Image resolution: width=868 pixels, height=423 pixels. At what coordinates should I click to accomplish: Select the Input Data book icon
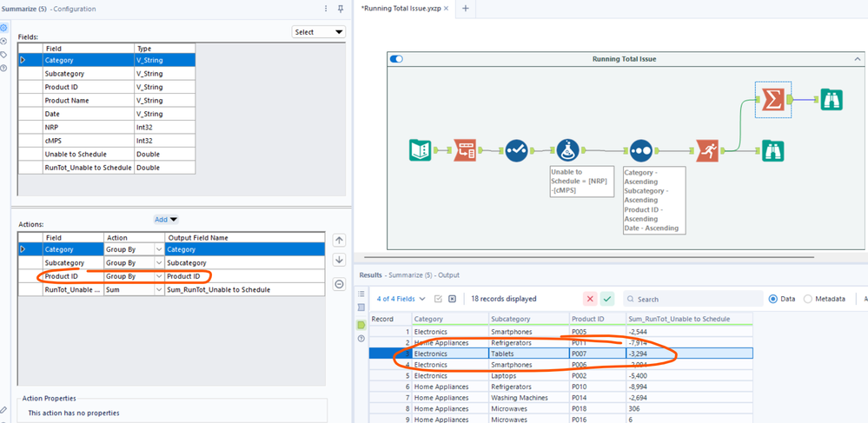(x=421, y=150)
